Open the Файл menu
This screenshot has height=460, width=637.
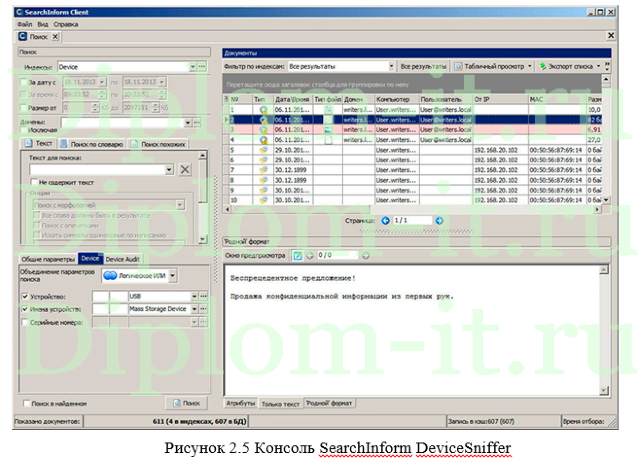pyautogui.click(x=24, y=22)
